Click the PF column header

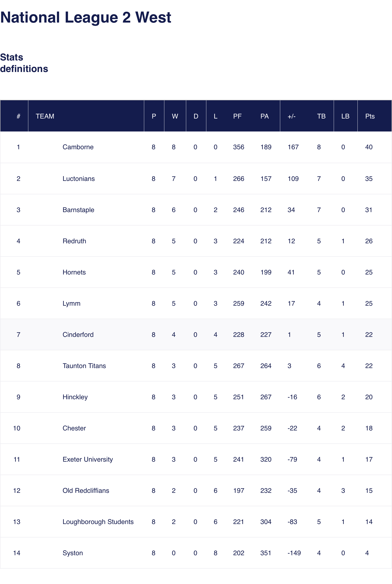tap(237, 116)
